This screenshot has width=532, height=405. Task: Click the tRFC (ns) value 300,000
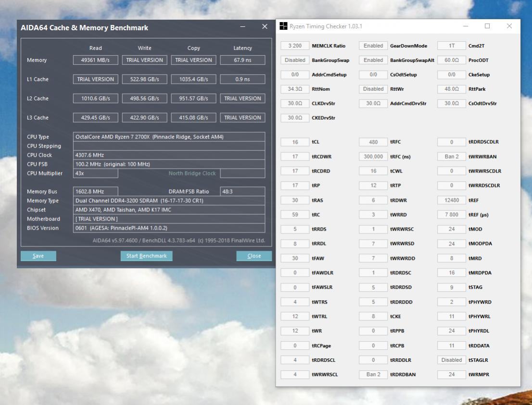(x=373, y=157)
